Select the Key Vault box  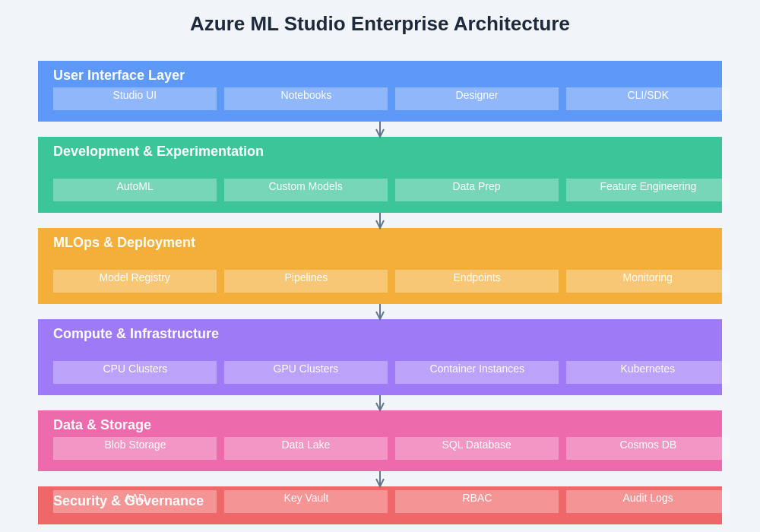[x=306, y=502]
